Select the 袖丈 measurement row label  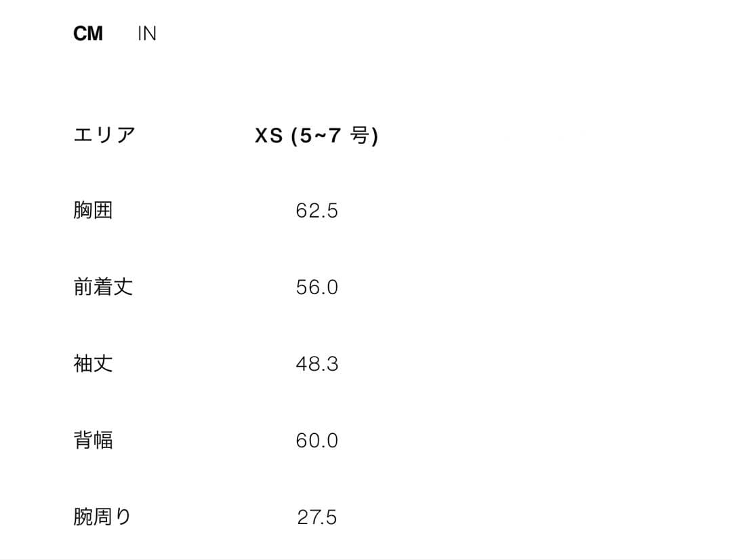point(94,363)
